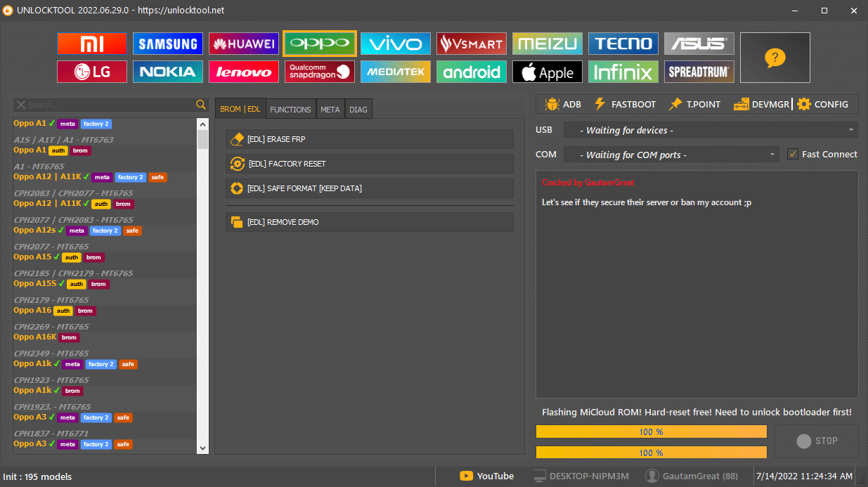Select the FASTBOOT lightning icon
868x487 pixels.
coord(600,104)
